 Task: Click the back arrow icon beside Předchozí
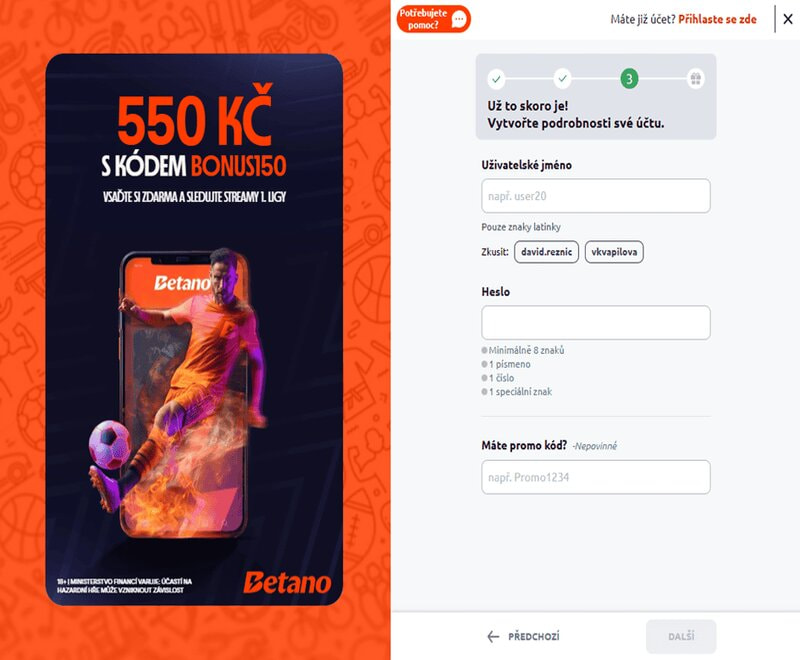coord(493,637)
